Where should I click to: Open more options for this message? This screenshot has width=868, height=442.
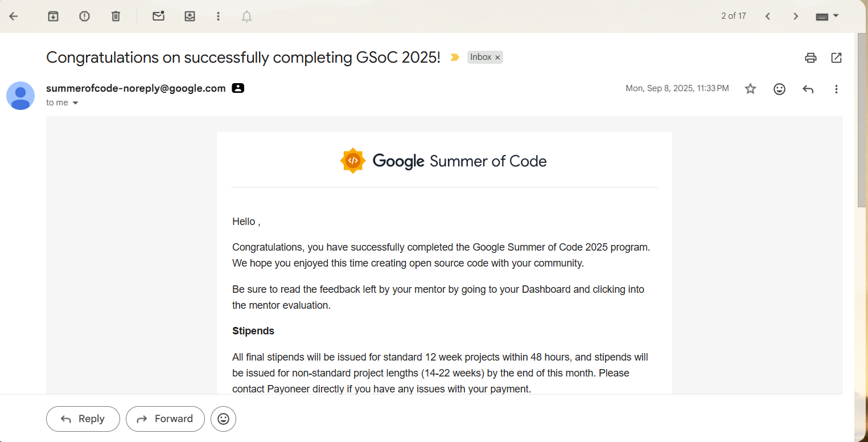(836, 89)
